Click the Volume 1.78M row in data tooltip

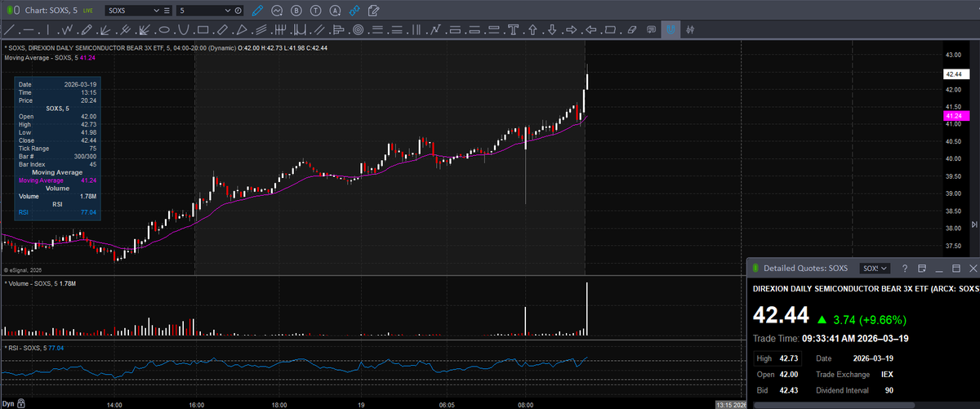[x=57, y=196]
